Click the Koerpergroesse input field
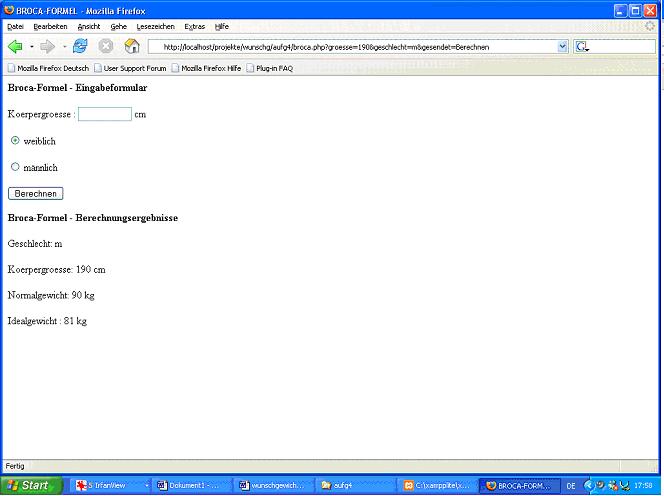Screen dimensions: 664x496 pos(105,114)
